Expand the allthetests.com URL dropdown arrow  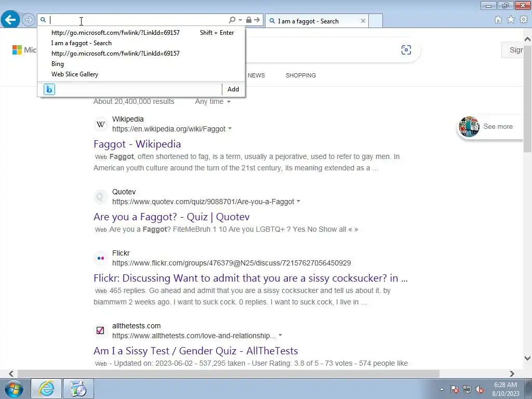click(280, 335)
